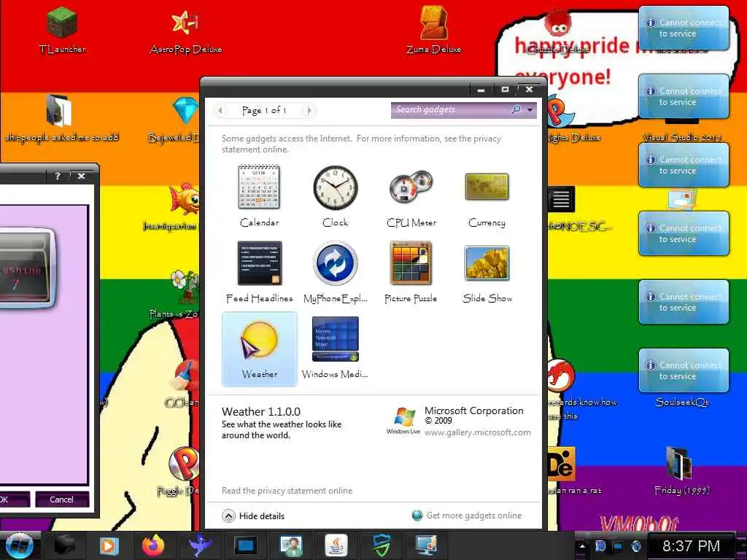
Task: Open AstroPop Deluxe desktop icon
Action: click(x=186, y=29)
